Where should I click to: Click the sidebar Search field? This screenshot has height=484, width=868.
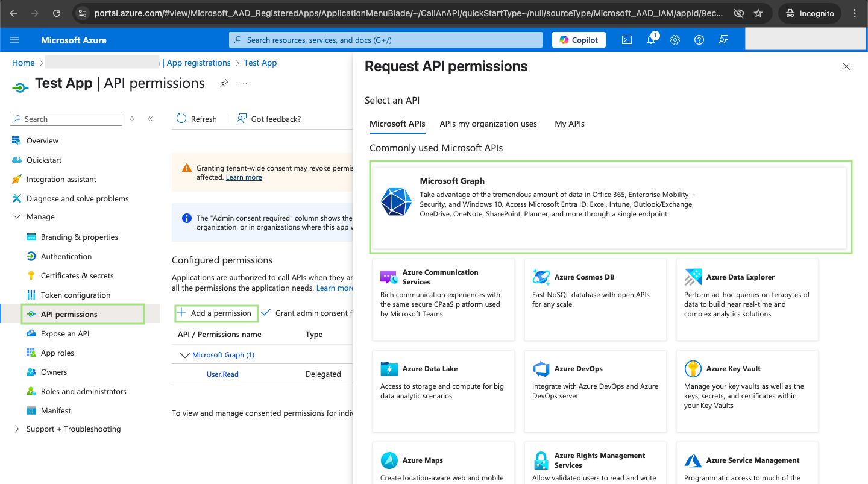[66, 119]
